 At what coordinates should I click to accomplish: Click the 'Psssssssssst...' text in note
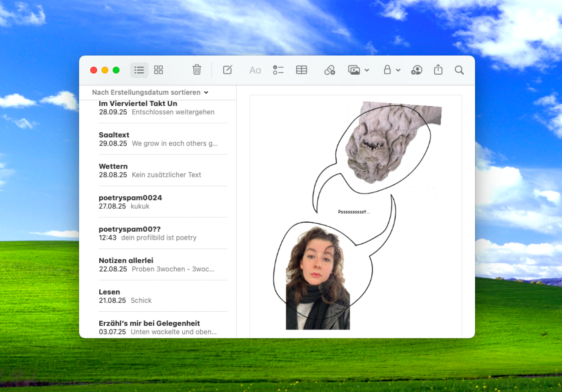pyautogui.click(x=354, y=212)
